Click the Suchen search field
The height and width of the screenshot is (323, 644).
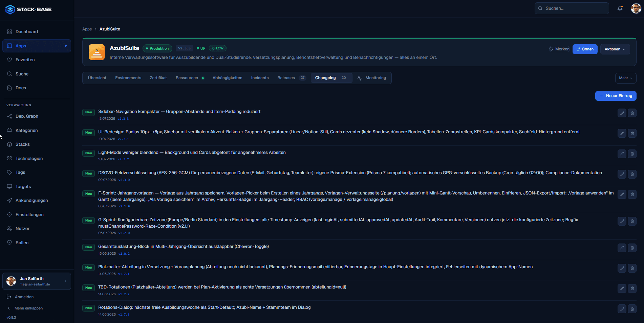tap(572, 8)
